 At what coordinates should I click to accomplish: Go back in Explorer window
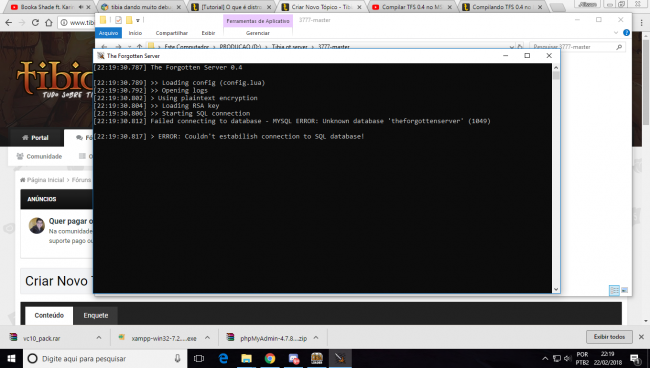tap(104, 47)
